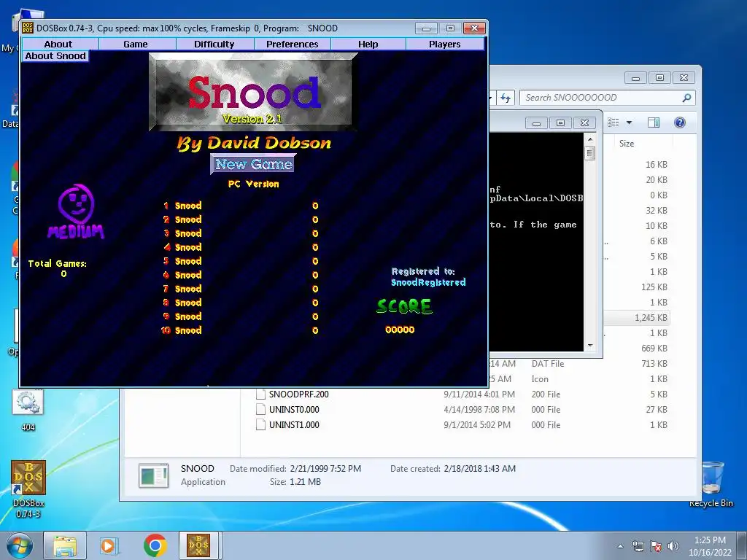
Task: Click the DOSBox title bar icon
Action: pos(28,28)
